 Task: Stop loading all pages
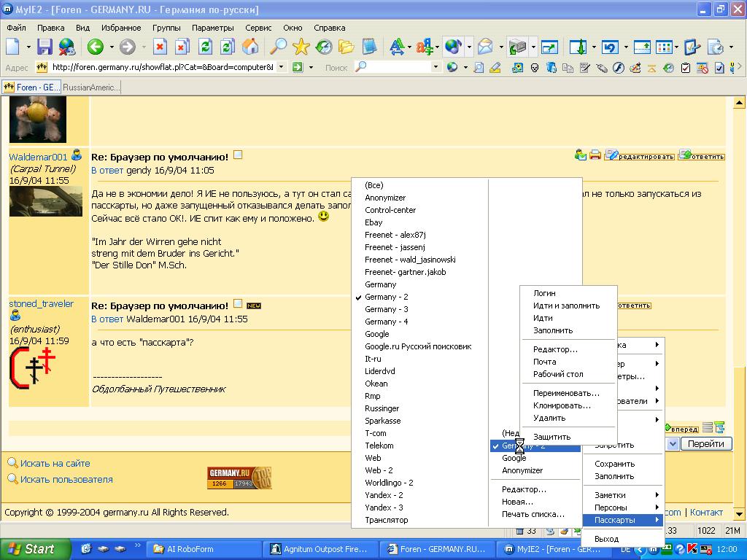(x=182, y=47)
